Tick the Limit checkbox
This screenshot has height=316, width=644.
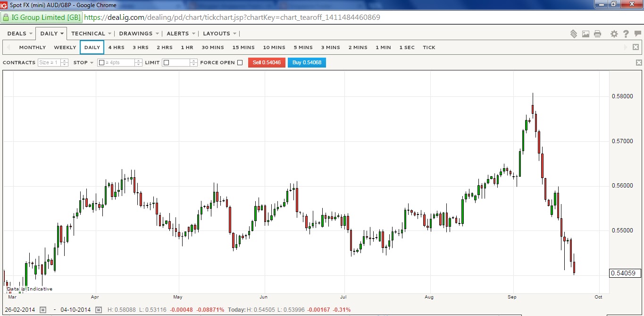pos(166,62)
